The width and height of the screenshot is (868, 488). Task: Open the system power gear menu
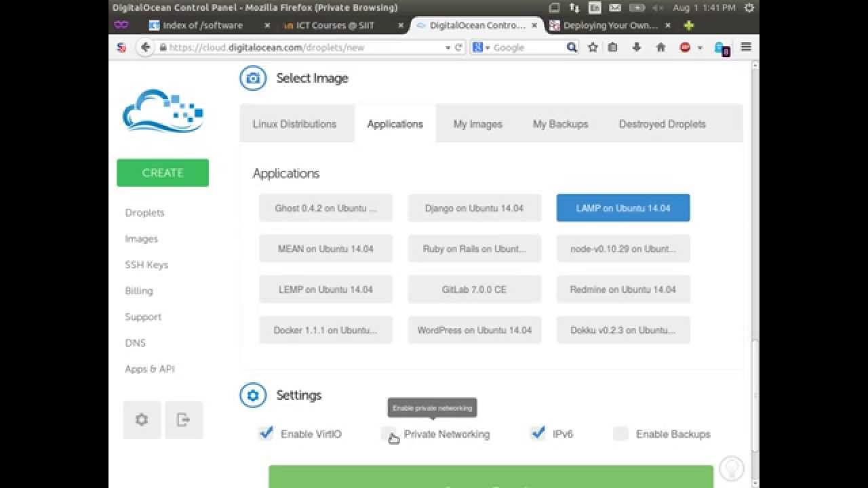[x=749, y=7]
